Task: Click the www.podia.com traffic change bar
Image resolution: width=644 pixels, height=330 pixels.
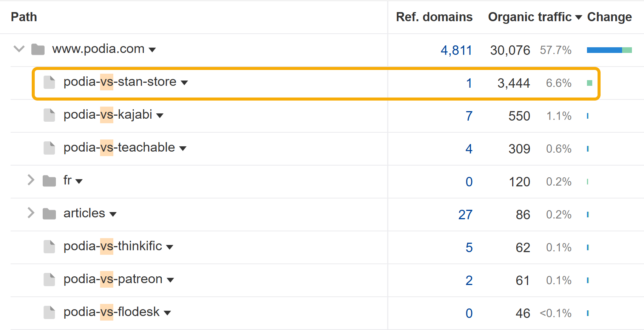Action: click(x=609, y=50)
